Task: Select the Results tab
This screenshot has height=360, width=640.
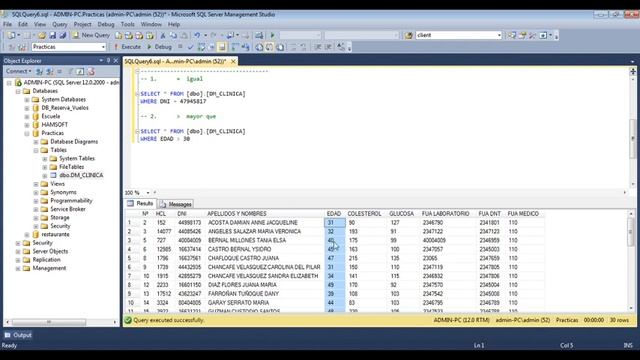Action: tap(140, 204)
